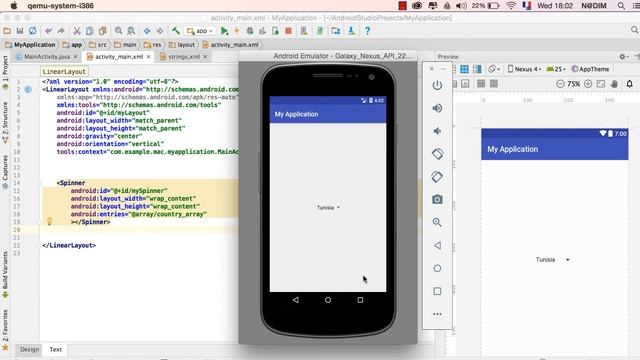Image resolution: width=640 pixels, height=360 pixels.
Task: Open the Build Variants side tab
Action: pos(5,274)
